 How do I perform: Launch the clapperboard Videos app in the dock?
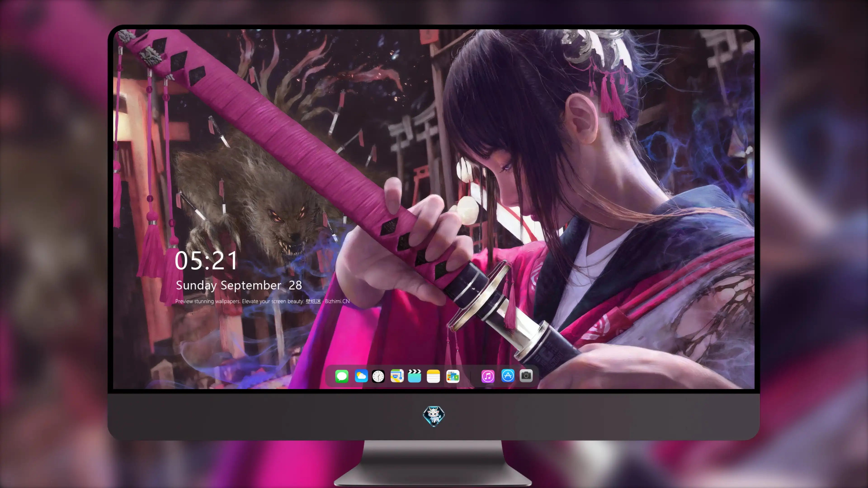pyautogui.click(x=415, y=376)
